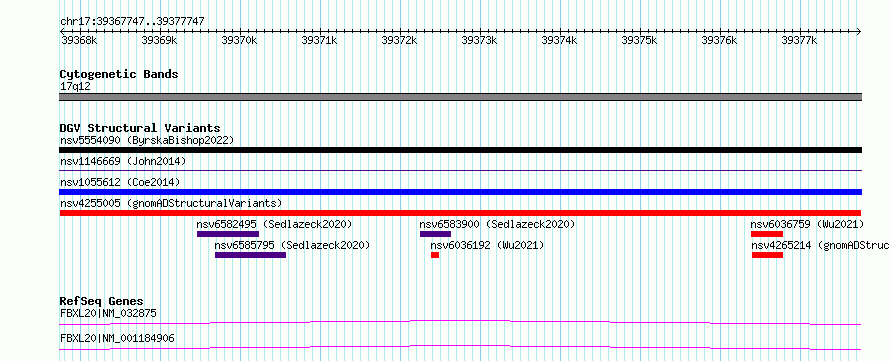Select the nsv1146669 (John2014) thin purple line

coord(460,170)
